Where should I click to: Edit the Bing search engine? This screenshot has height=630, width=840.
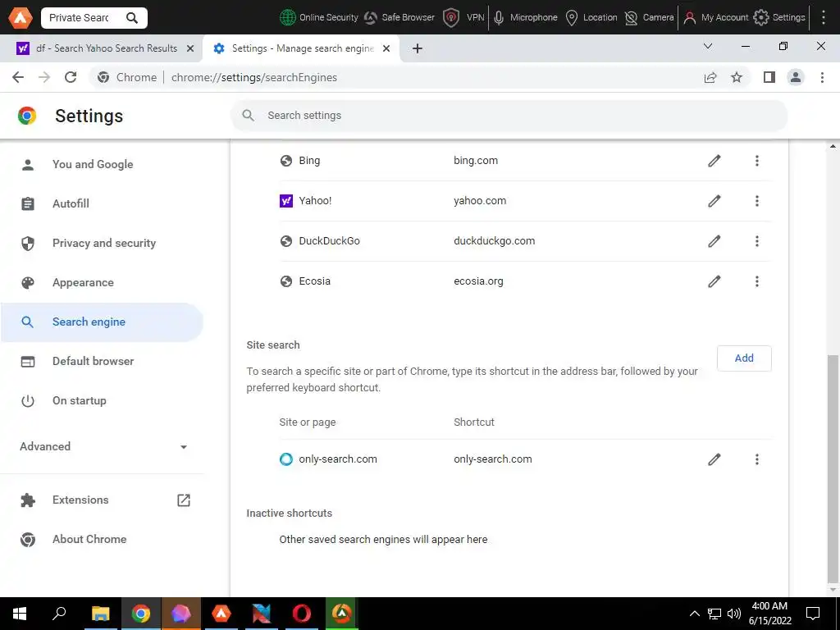click(x=714, y=161)
